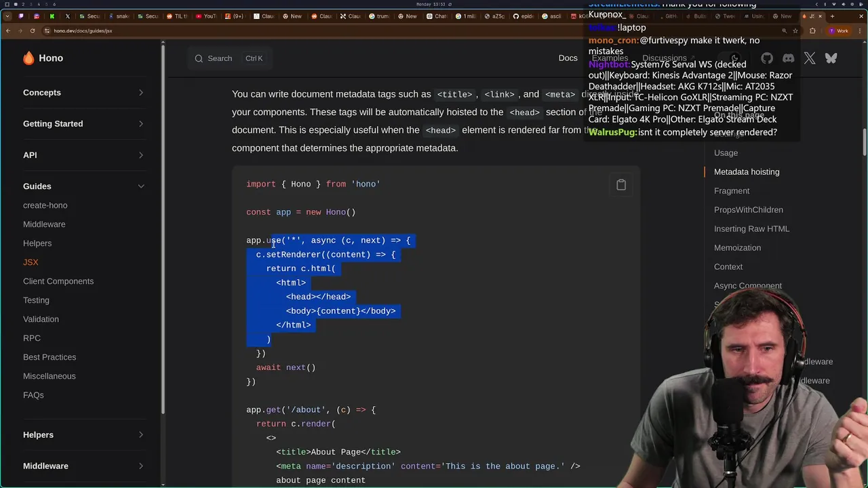
Task: Switch to the trum tab
Action: click(x=380, y=16)
